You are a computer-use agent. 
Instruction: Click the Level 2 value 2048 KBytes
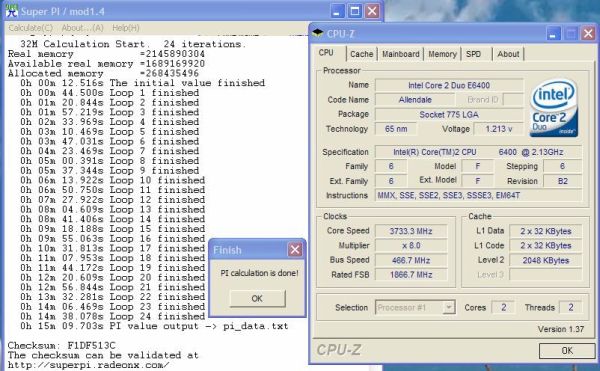click(x=546, y=260)
